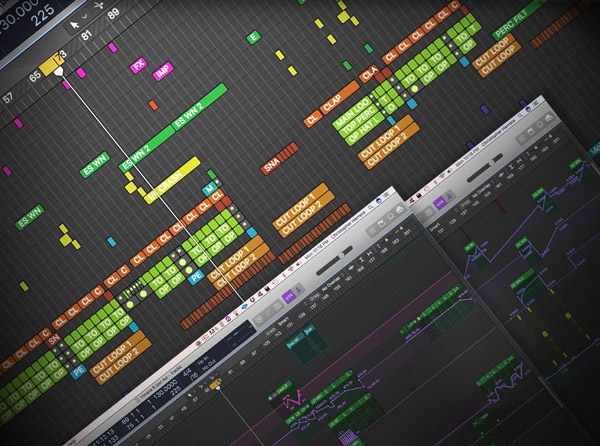
Task: Toggle purple count-in button in rightmost window
Action: [440, 203]
